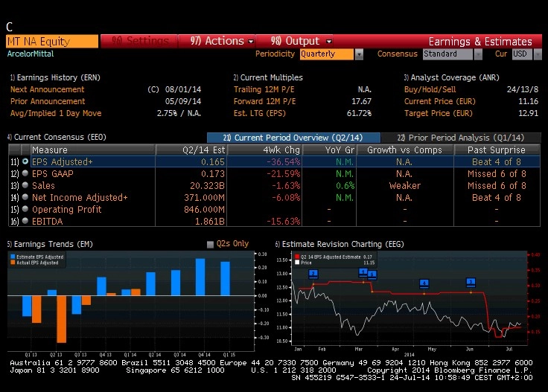Select the Net Income Adjusted+ radio button
This screenshot has width=548, height=392.
pyautogui.click(x=25, y=197)
